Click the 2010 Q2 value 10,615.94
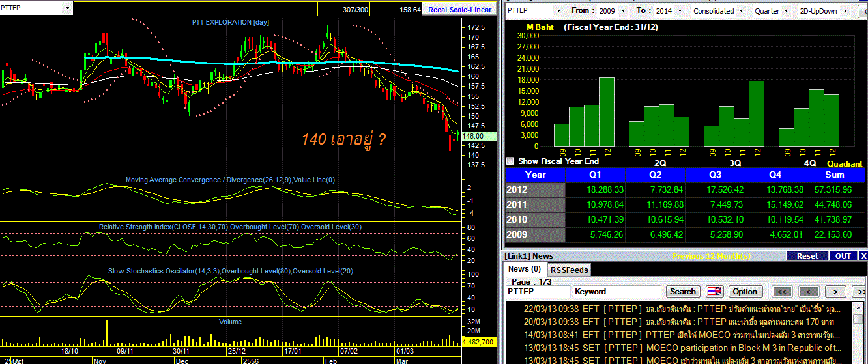The width and height of the screenshot is (868, 364). (665, 219)
